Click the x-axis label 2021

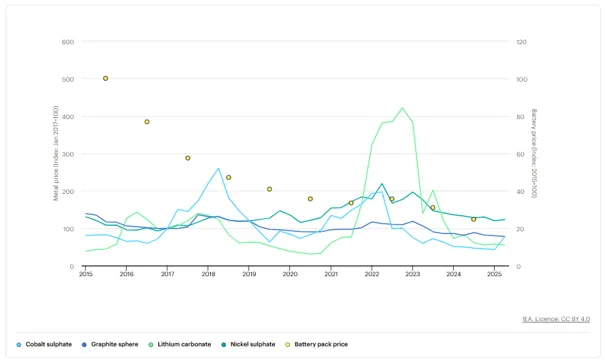click(331, 274)
